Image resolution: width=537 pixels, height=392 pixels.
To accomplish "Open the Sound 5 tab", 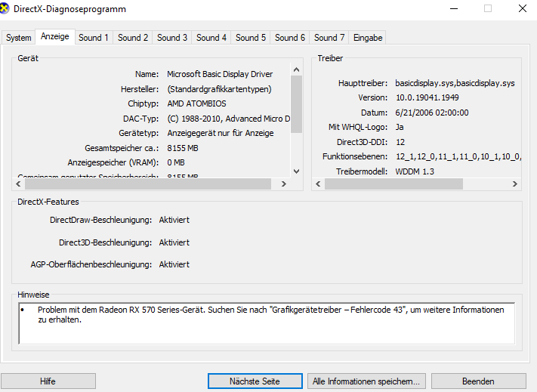I will (251, 38).
